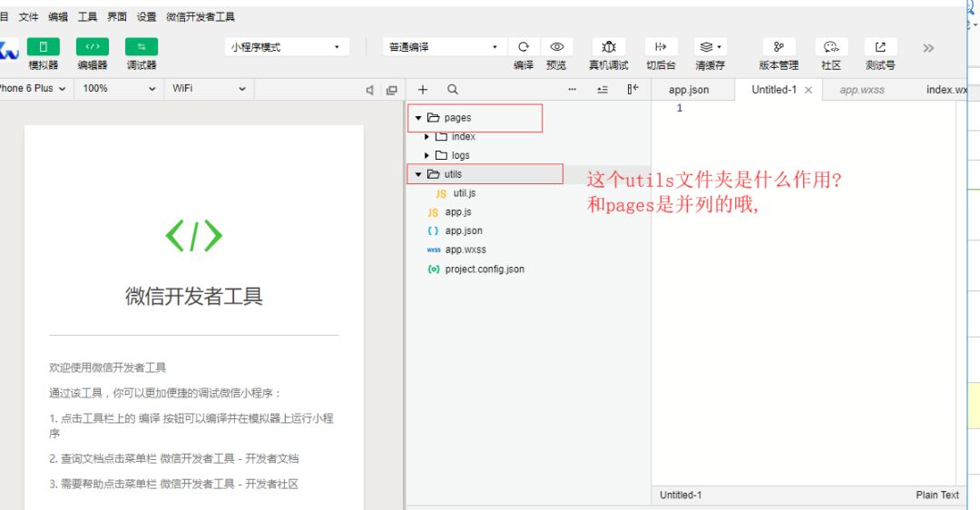Collapse the pages folder arrow
980x510 pixels.
pyautogui.click(x=418, y=117)
